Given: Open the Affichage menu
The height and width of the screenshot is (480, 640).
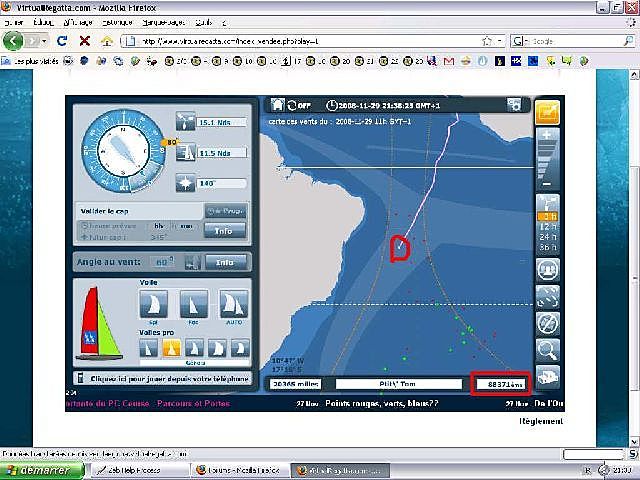Looking at the screenshot, I should [78, 22].
